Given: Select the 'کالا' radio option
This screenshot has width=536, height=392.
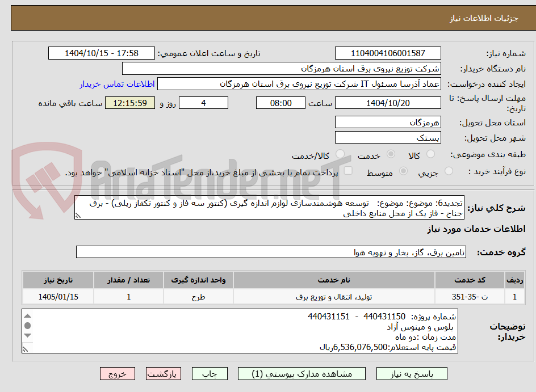Looking at the screenshot, I should (x=431, y=154).
